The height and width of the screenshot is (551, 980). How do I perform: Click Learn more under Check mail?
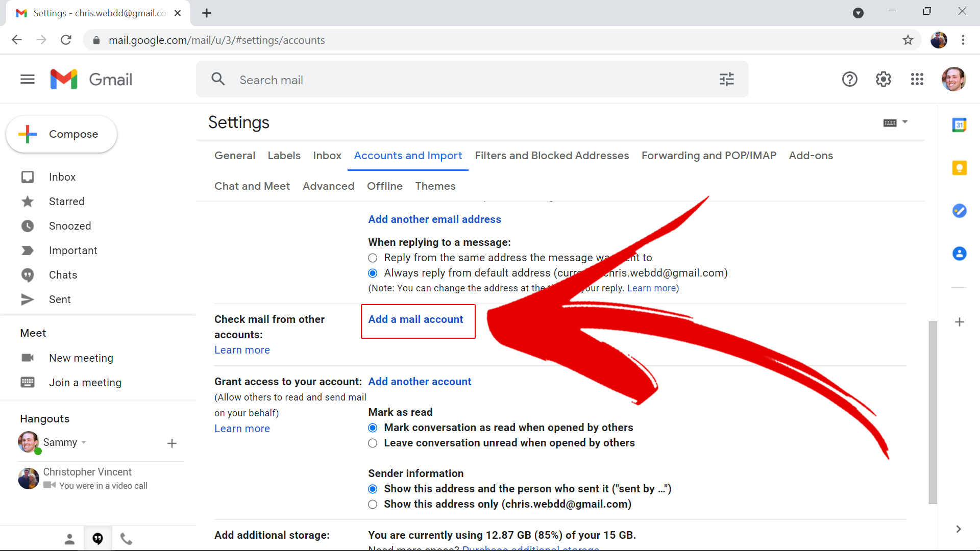click(242, 350)
